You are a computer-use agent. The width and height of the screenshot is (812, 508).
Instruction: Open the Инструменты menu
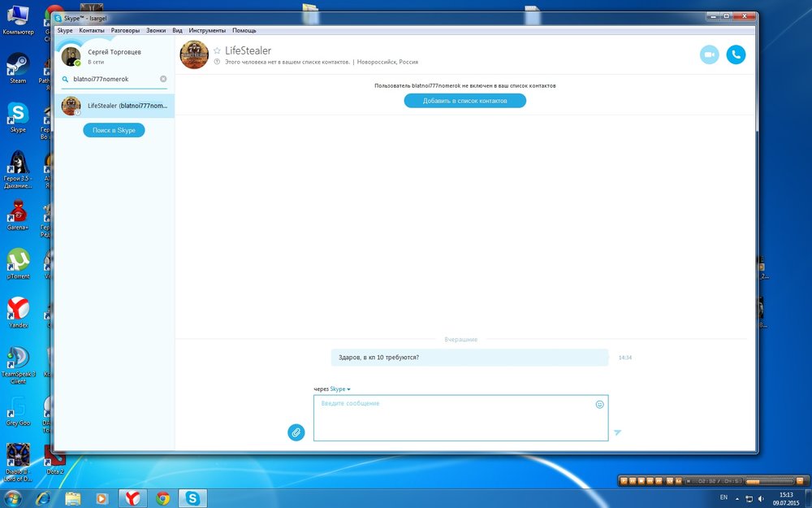[x=206, y=30]
